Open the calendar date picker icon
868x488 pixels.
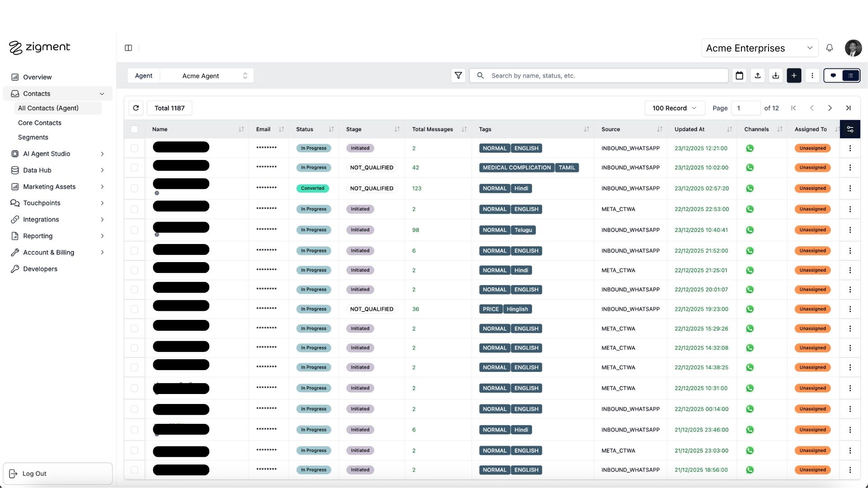739,75
